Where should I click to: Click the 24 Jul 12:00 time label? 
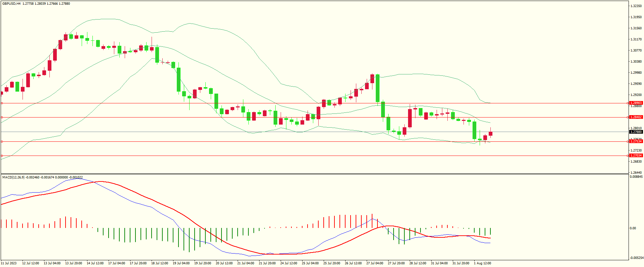click(x=289, y=263)
